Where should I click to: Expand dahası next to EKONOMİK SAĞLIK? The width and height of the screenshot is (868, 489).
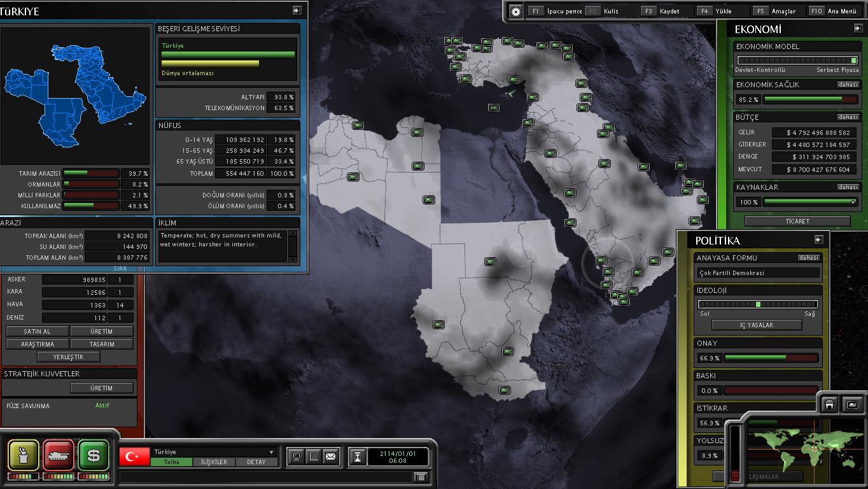[848, 85]
